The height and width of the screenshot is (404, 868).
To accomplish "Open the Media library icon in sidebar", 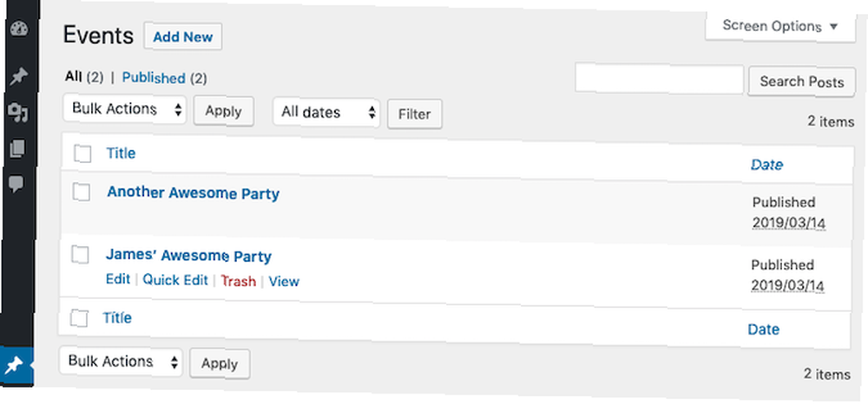I will 18,113.
